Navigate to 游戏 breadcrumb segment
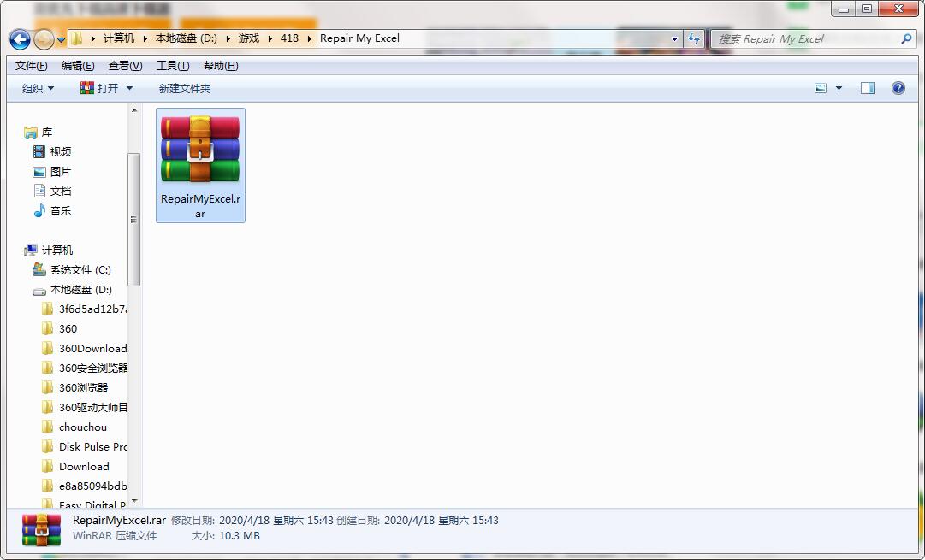This screenshot has width=925, height=560. (248, 38)
